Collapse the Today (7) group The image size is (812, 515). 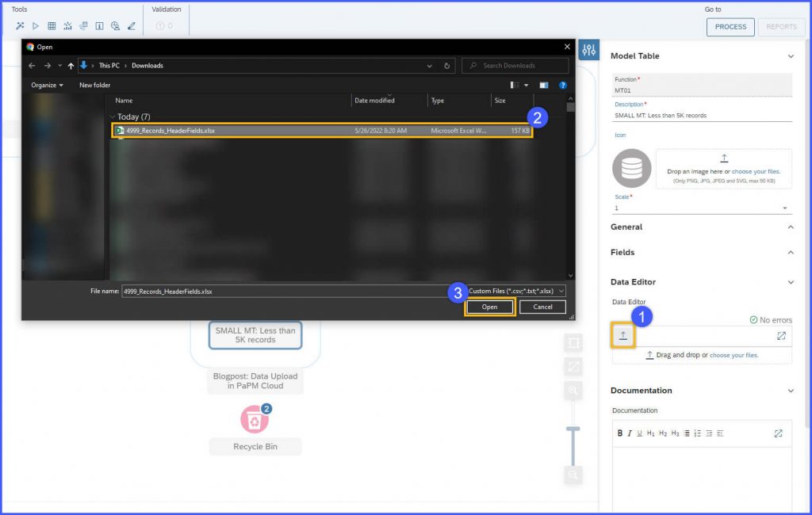coord(113,117)
